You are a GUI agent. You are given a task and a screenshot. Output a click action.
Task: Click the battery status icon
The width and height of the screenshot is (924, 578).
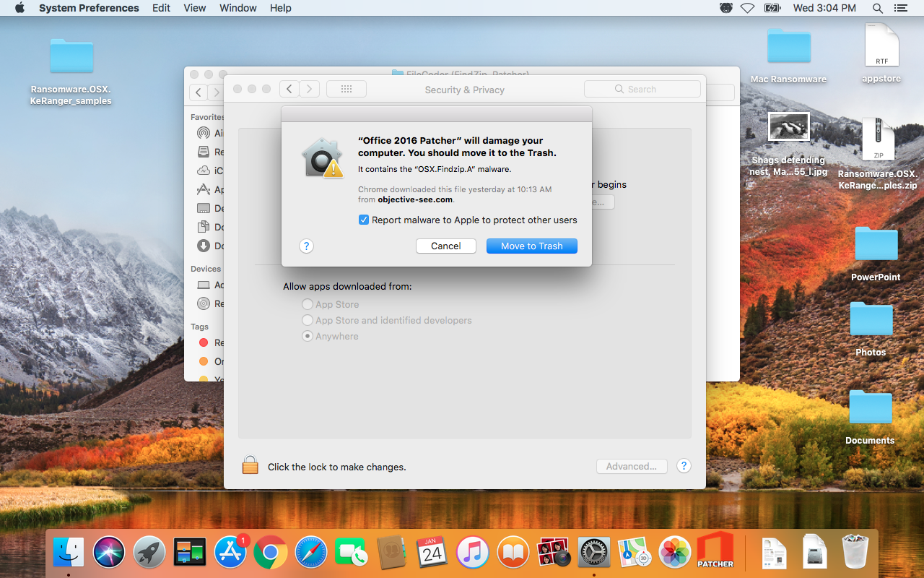772,8
